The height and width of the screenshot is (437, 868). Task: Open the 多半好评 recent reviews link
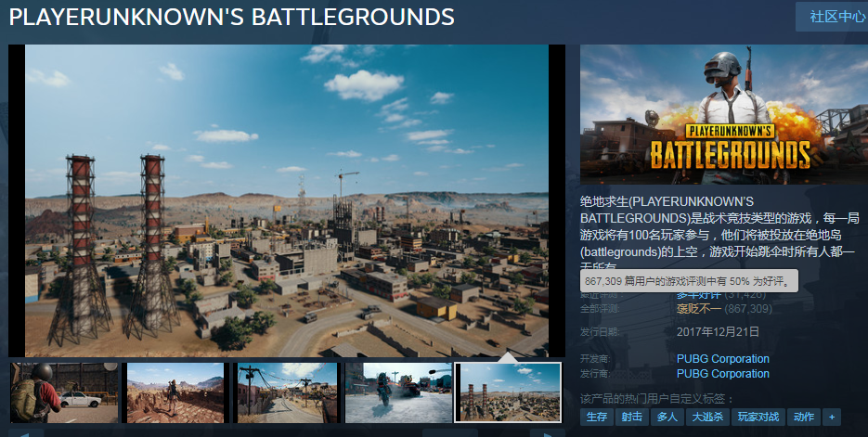pos(699,295)
